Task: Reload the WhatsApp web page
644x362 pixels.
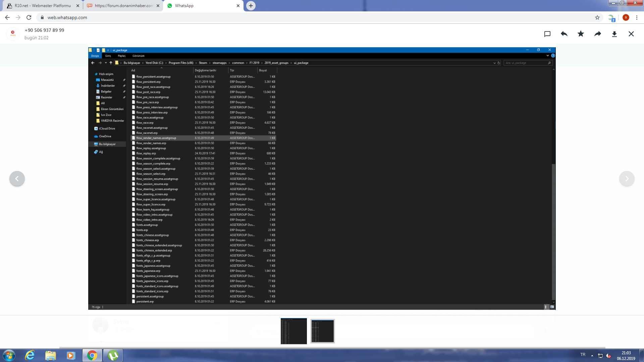Action: pos(29,17)
